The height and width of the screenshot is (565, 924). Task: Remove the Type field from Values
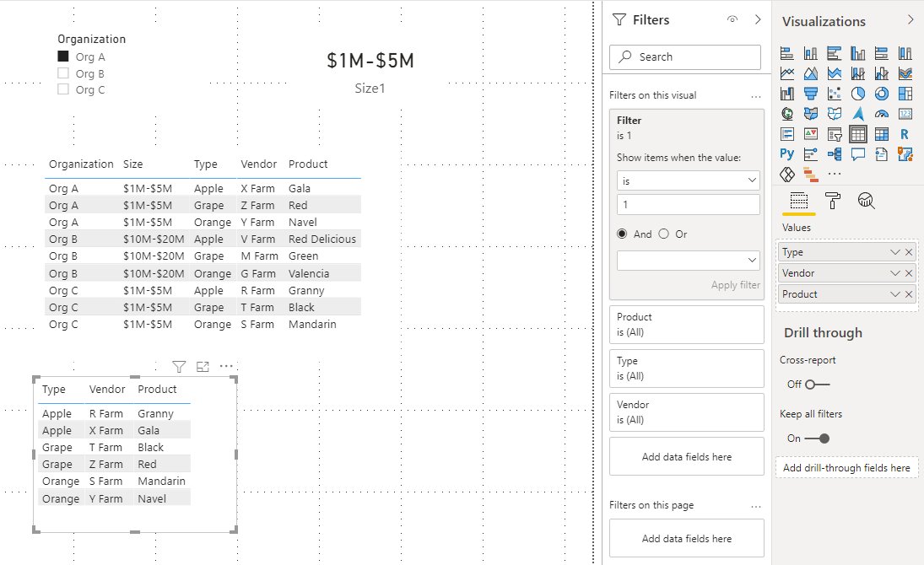[x=909, y=252]
